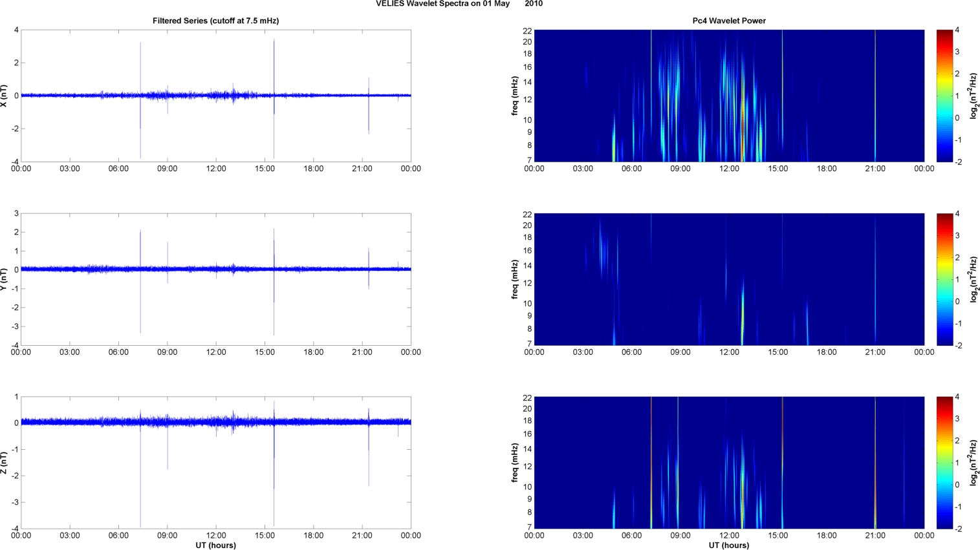Click inside the Z filtered series plot
Screen dimensions: 980x550
(x=216, y=463)
